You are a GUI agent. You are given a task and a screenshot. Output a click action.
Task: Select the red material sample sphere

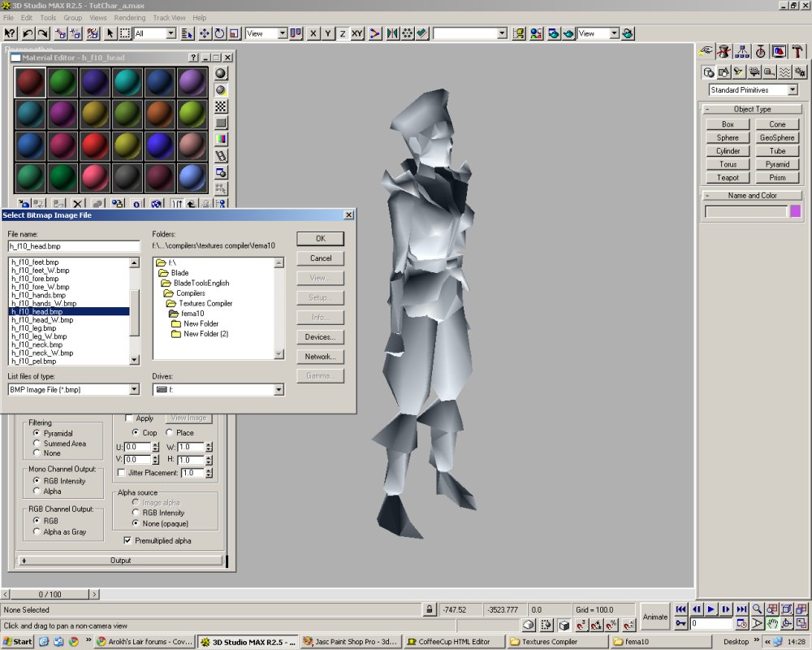(95, 145)
